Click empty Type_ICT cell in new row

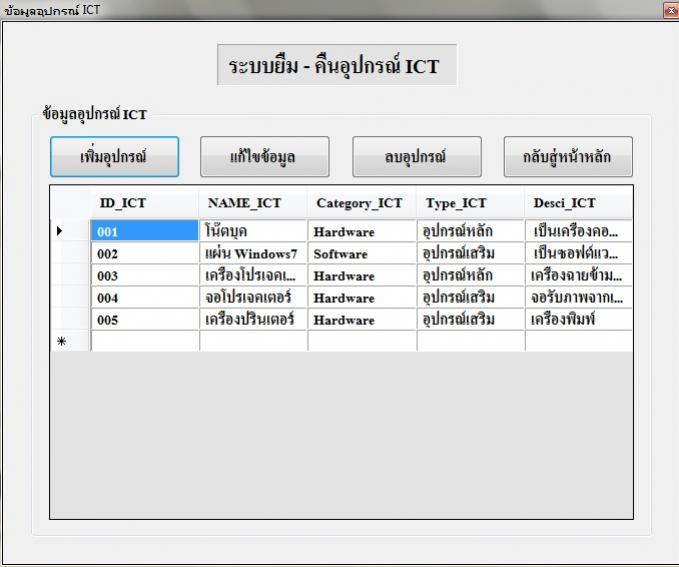(x=471, y=341)
